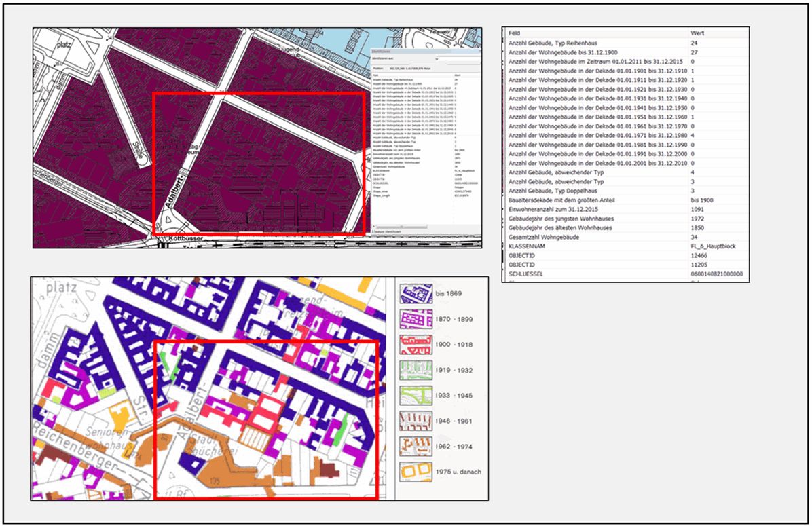Select row 'Dekade 01.01.2001 bis 31.12.2010'
This screenshot has height=526, width=812.
pyautogui.click(x=625, y=163)
